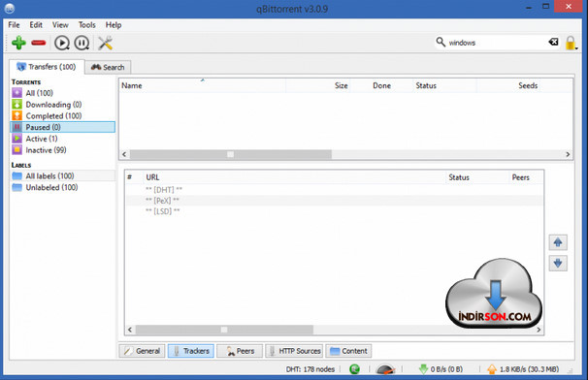
Task: Click the filter torrent search field
Action: [498, 43]
